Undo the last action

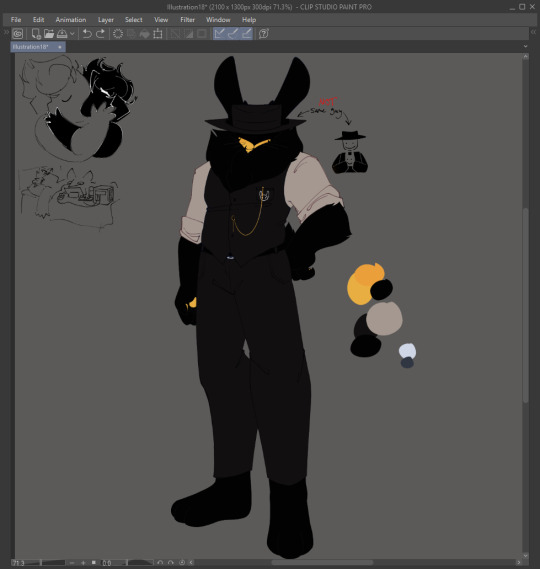pyautogui.click(x=87, y=34)
